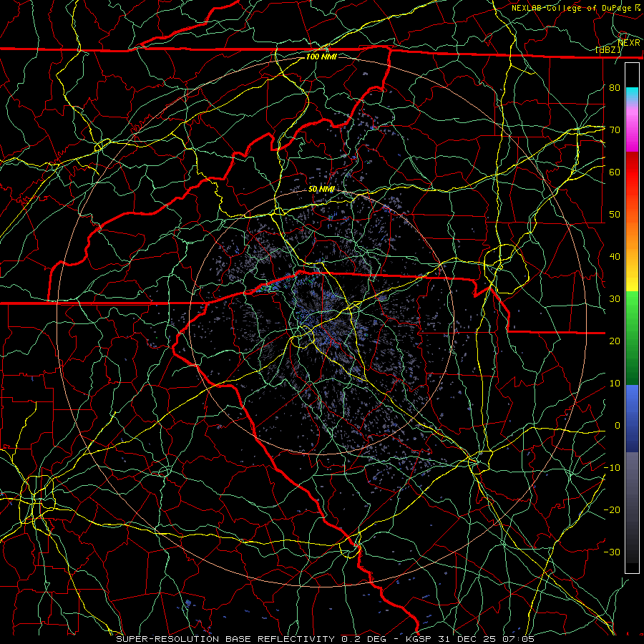Click the SUPER-RESOLUTION BASE REFLECTIVITY caption

point(225,639)
